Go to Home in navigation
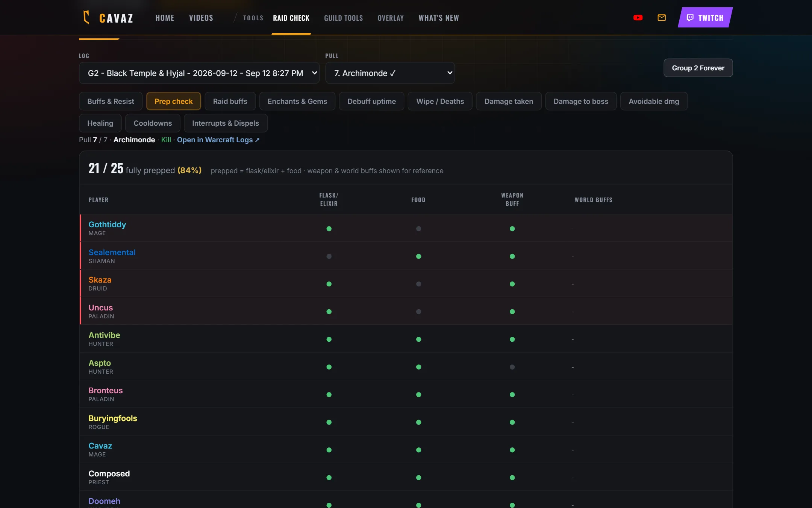812x508 pixels. [165, 18]
